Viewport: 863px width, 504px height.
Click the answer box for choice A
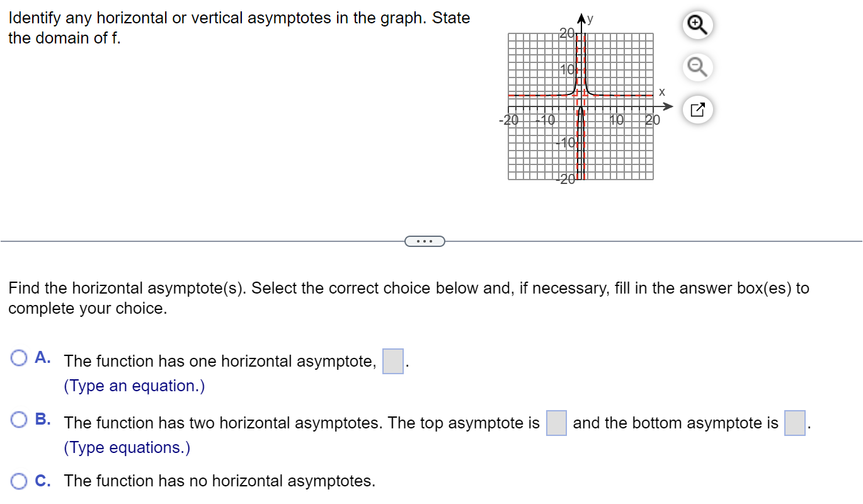click(x=392, y=362)
